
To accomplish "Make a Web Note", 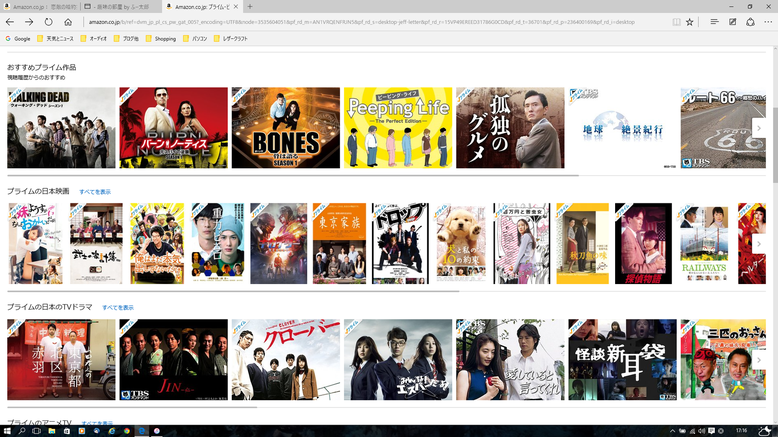I will 732,22.
